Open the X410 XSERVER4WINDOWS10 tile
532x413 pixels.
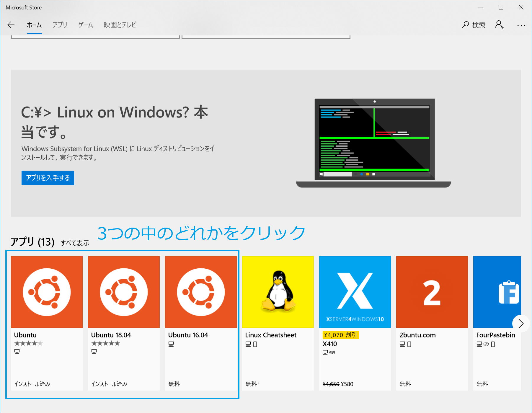point(355,292)
